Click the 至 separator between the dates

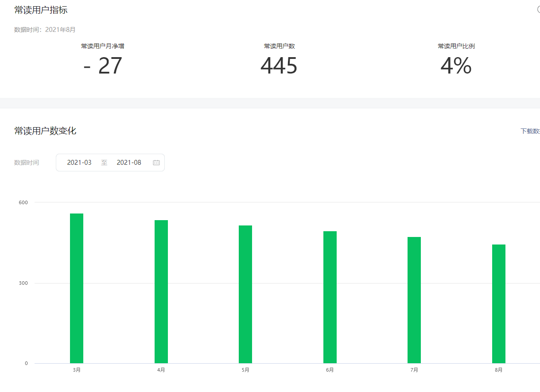[104, 163]
